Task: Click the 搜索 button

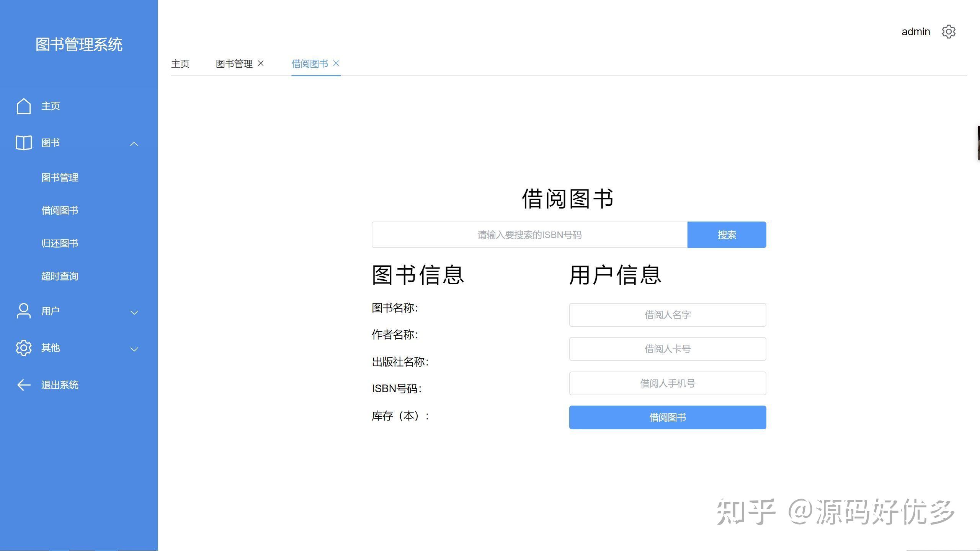Action: pyautogui.click(x=726, y=235)
